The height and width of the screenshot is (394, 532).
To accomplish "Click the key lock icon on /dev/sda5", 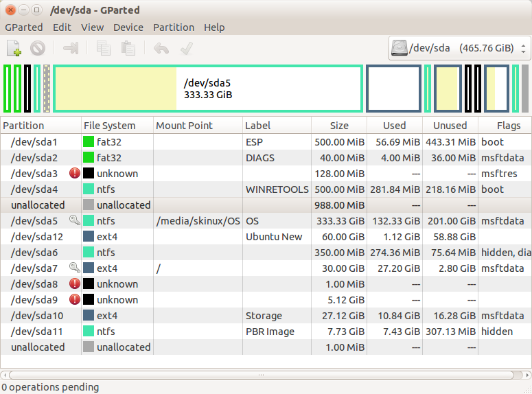I will (x=75, y=221).
